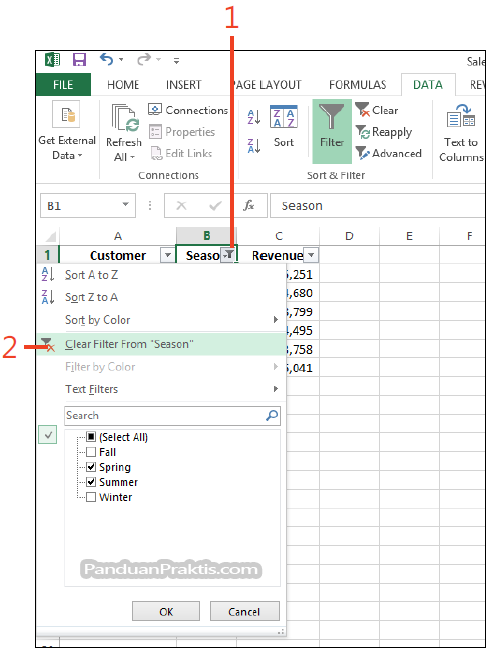The width and height of the screenshot is (489, 653).
Task: Click the Excel application icon
Action: point(52,60)
